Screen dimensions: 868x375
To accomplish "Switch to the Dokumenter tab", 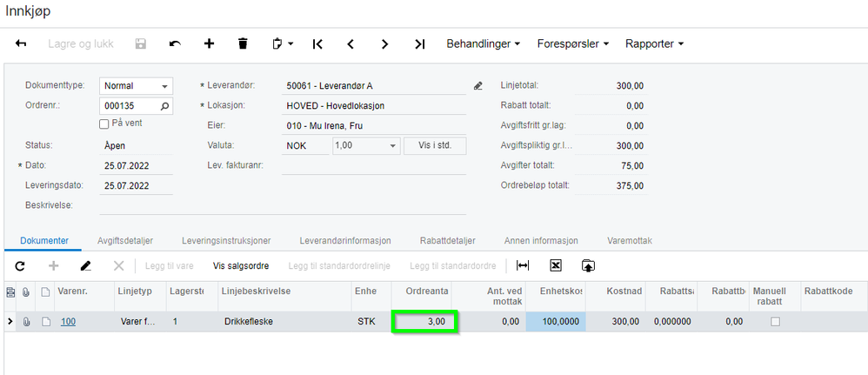I will point(44,241).
